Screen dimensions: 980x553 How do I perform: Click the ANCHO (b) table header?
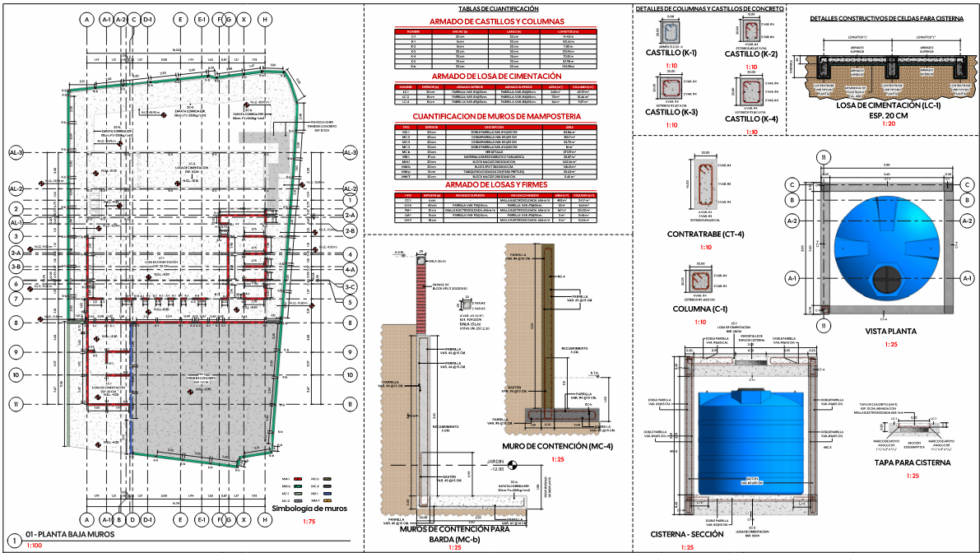[460, 31]
